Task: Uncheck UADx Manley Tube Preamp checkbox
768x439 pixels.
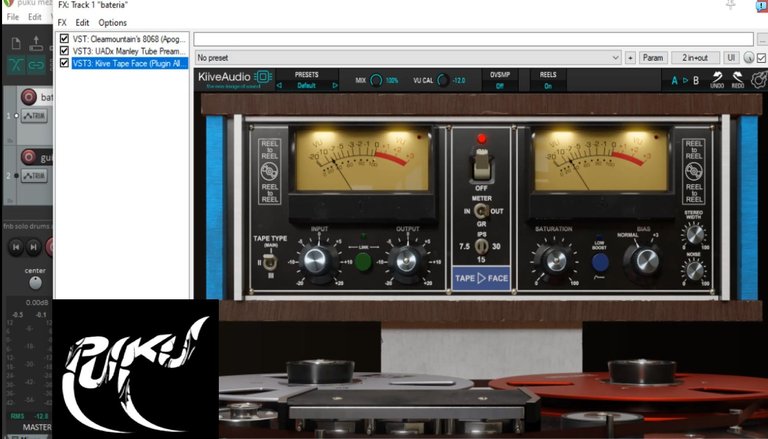Action: click(64, 50)
